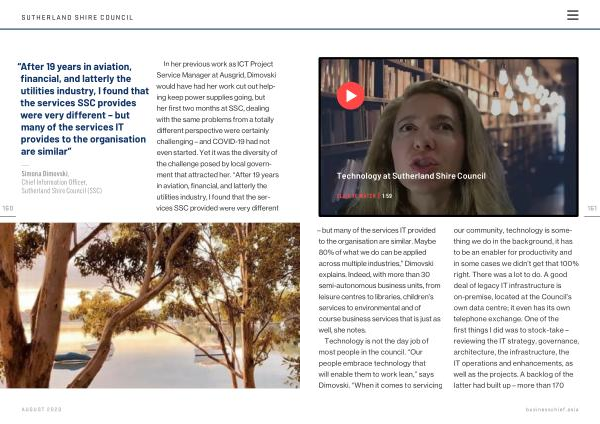Open the hamburger menu icon
Screen dimensions: 600x424
click(x=572, y=15)
